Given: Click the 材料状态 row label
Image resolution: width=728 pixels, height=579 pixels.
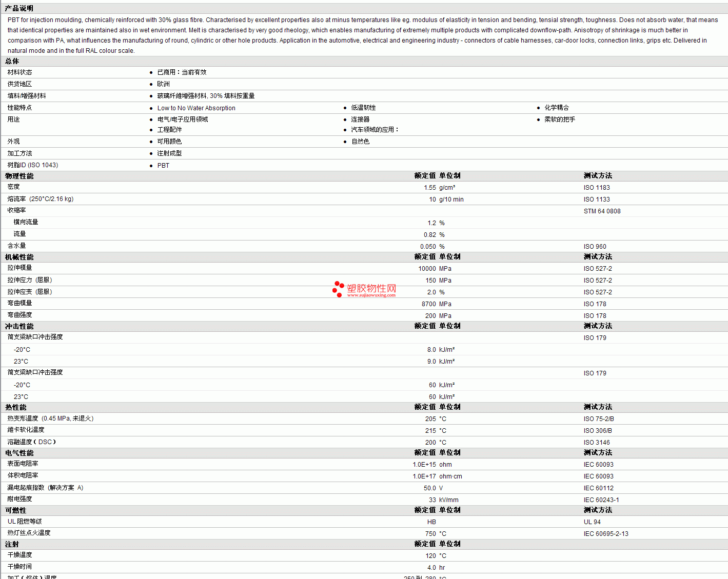Looking at the screenshot, I should click(19, 72).
